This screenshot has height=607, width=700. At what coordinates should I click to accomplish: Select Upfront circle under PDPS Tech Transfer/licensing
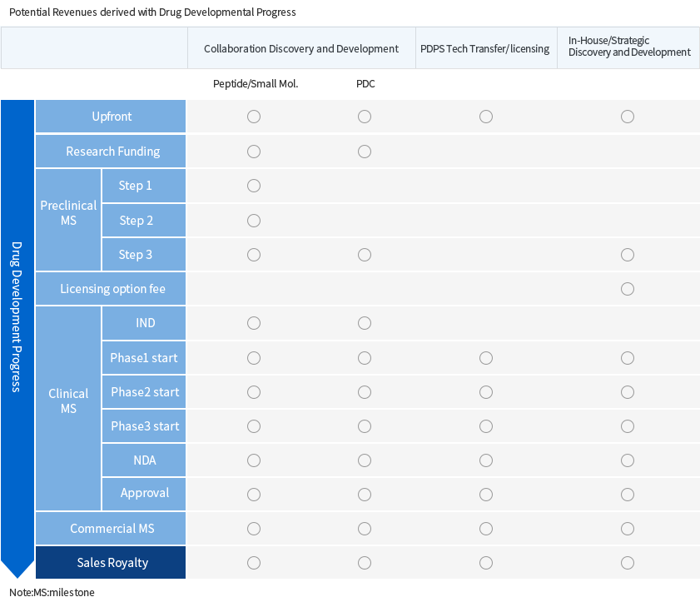point(486,117)
